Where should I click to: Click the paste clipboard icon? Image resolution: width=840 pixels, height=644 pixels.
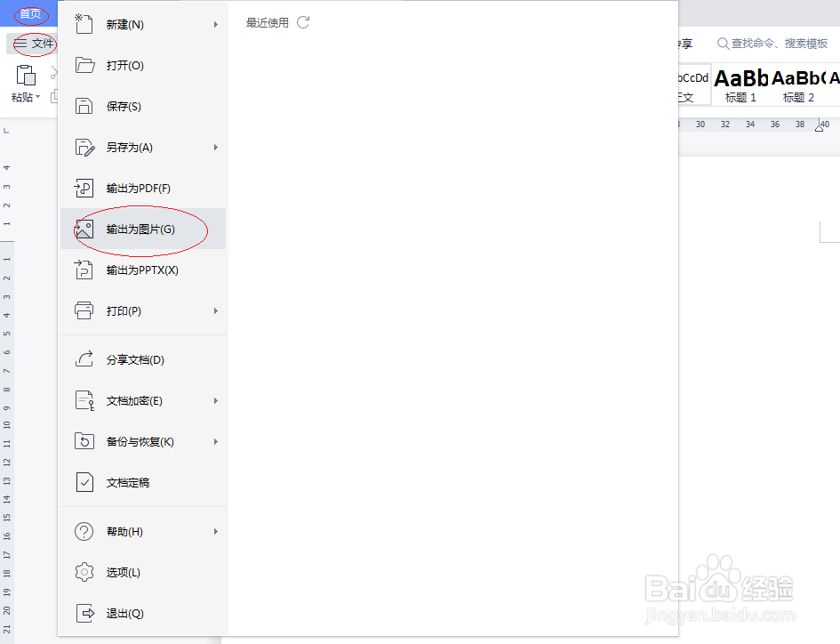coord(26,75)
